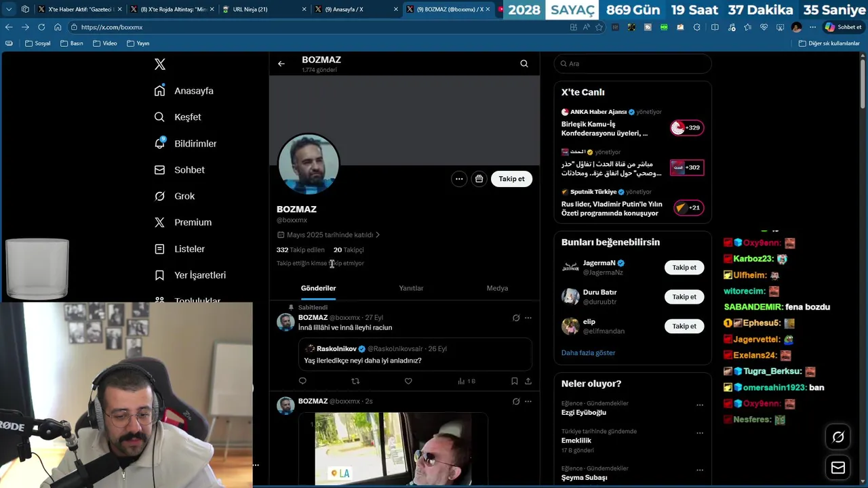Click the Ara search field

tap(633, 64)
